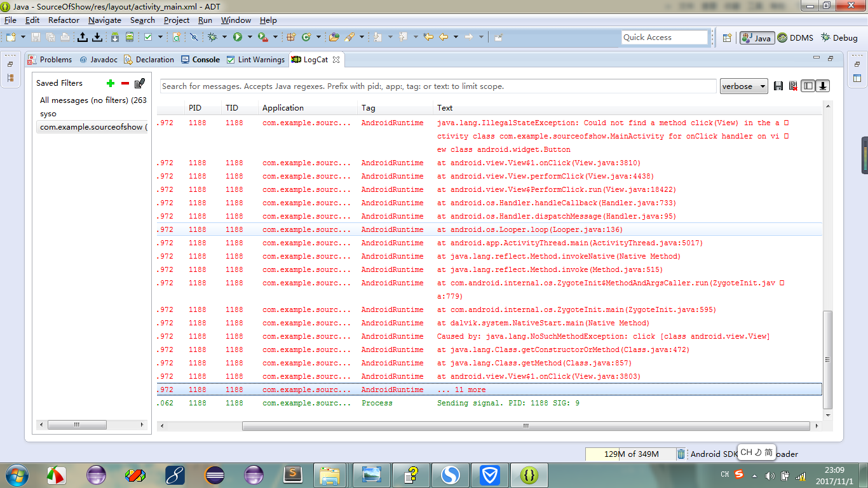Open the Window menu
This screenshot has width=868, height=488.
coord(236,20)
